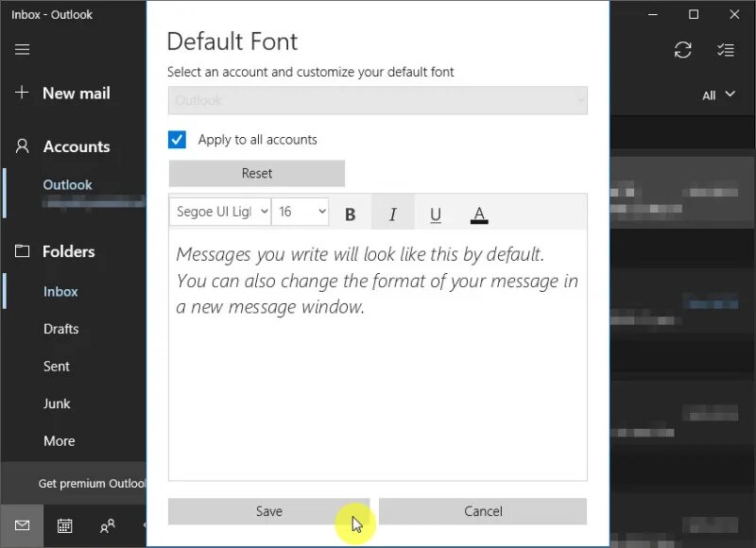Open the first blurred message in list

682,192
